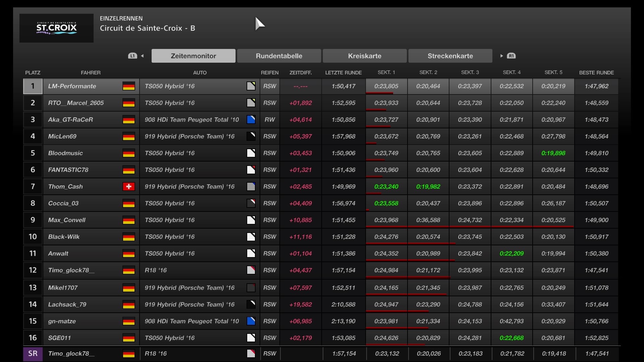This screenshot has height=362, width=644.
Task: Open the Kreiskarte tab
Action: [x=365, y=56]
